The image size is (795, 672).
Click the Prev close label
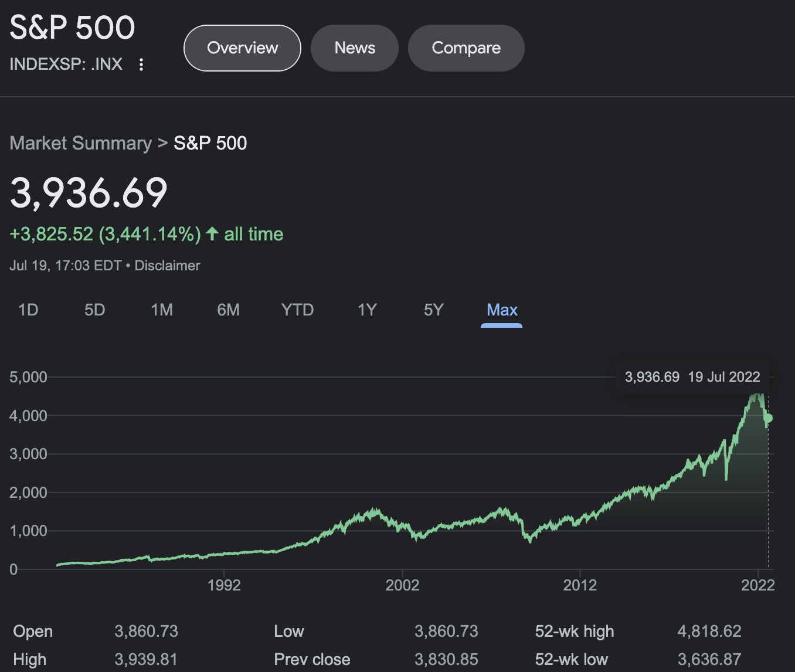tap(312, 660)
